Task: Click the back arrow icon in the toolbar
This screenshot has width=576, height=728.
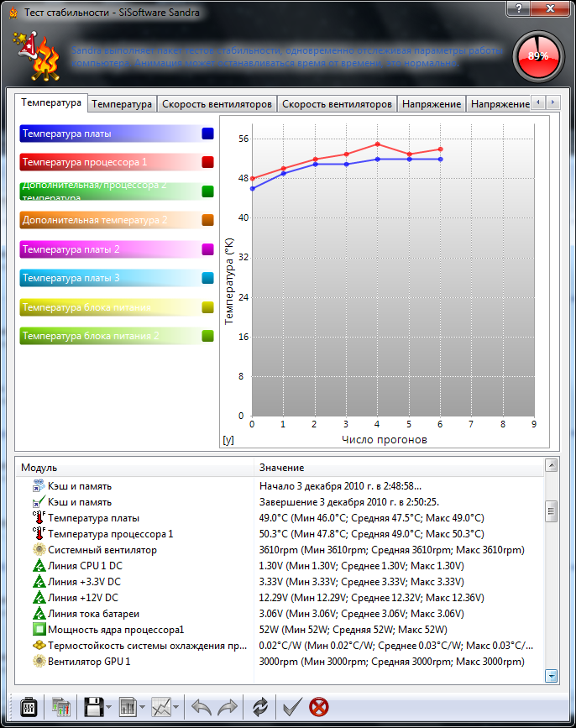Action: coord(202,707)
